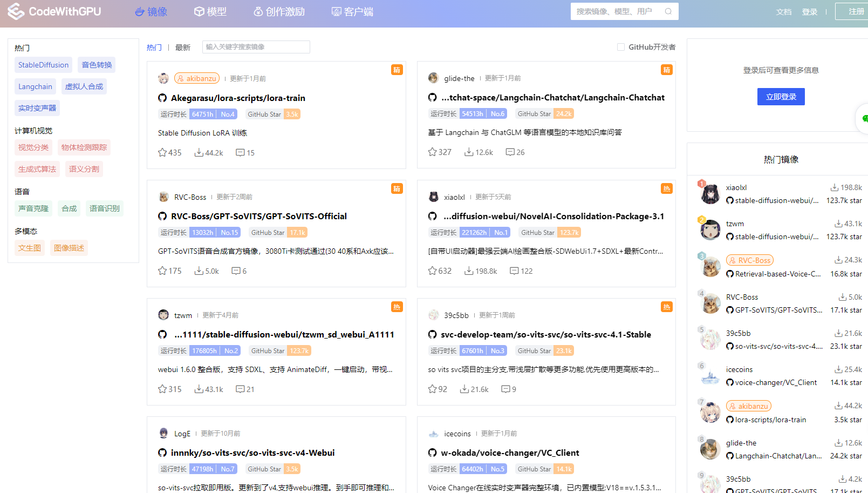Click glide-the avatar in Langchain card
Screen dimensions: 868x493
[x=433, y=78]
